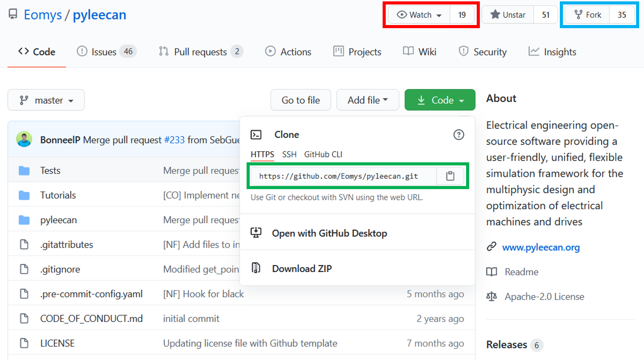Open the Readme link in About
The image size is (644, 360).
click(521, 272)
